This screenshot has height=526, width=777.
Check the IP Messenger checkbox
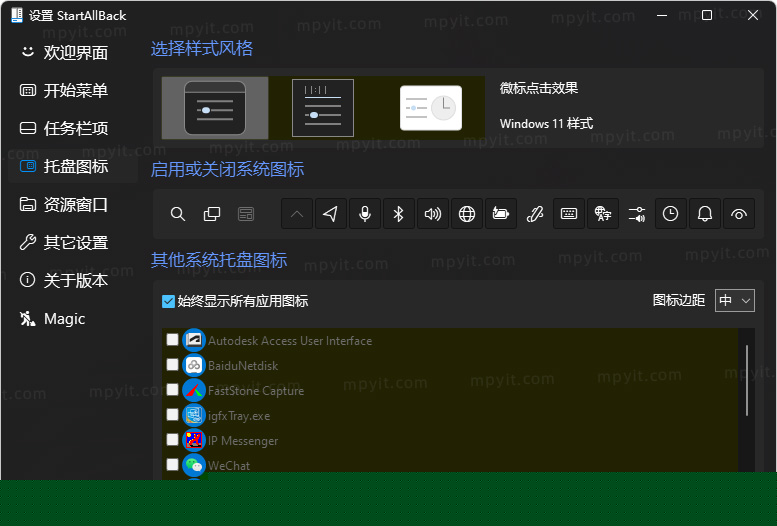pyautogui.click(x=172, y=440)
